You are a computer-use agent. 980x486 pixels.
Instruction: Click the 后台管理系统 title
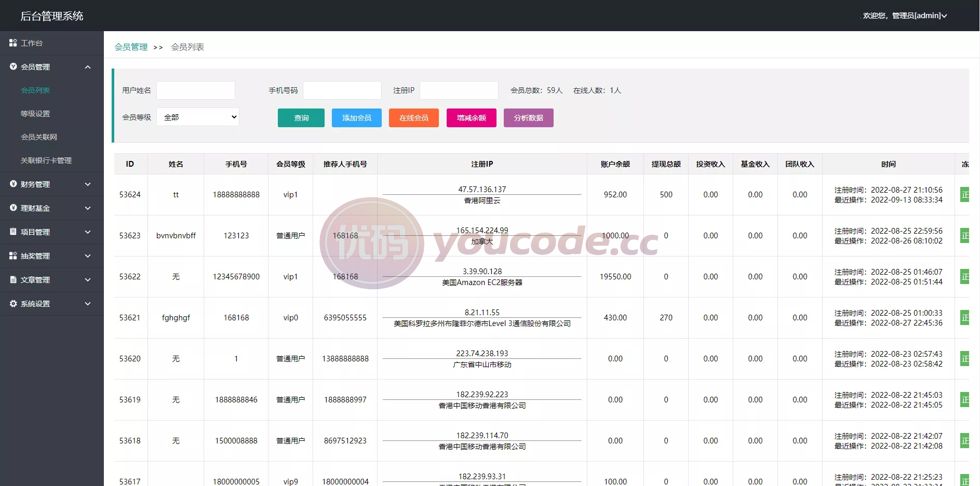pyautogui.click(x=52, y=16)
